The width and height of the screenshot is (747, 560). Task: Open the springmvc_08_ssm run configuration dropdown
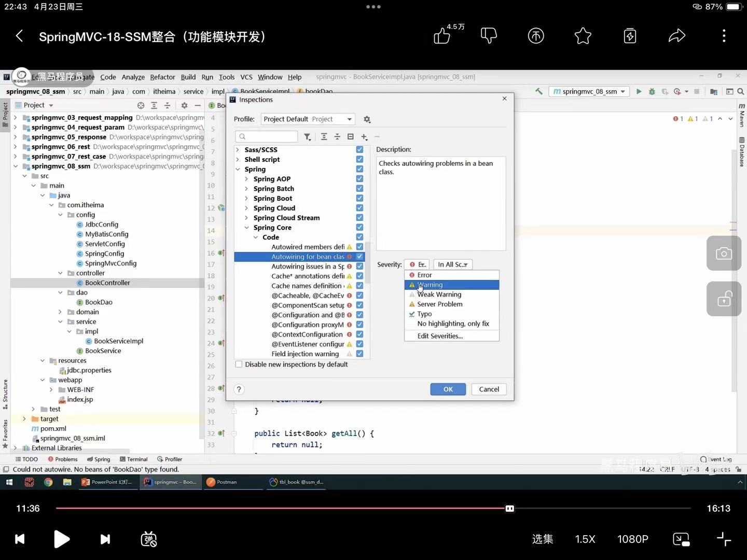click(589, 91)
